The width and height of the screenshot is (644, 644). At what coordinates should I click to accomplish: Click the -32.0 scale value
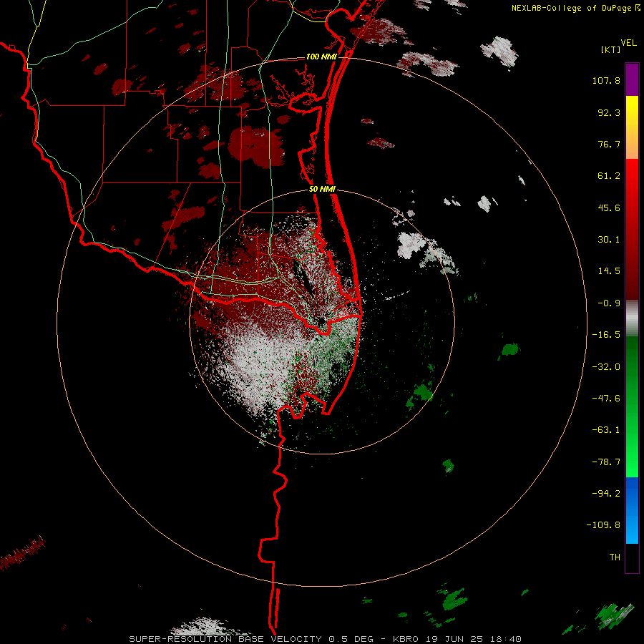(606, 367)
